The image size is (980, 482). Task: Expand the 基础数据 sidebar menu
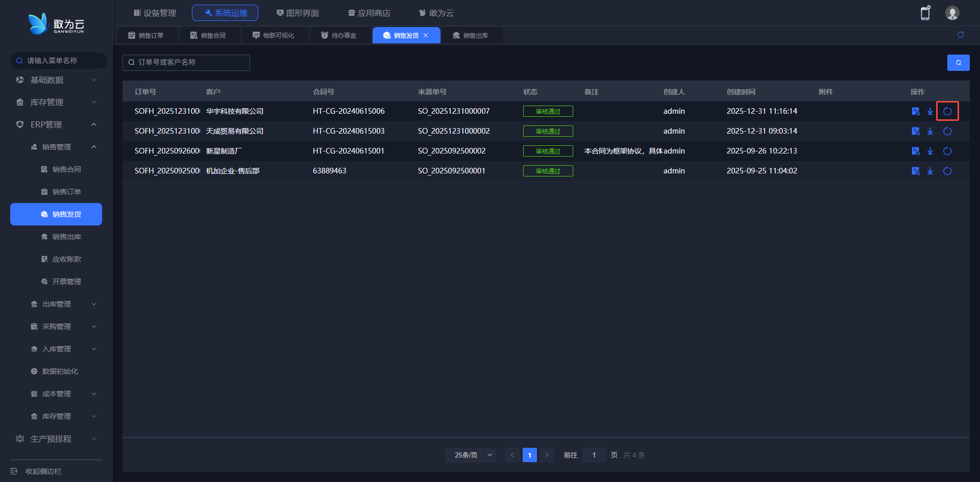(x=56, y=80)
